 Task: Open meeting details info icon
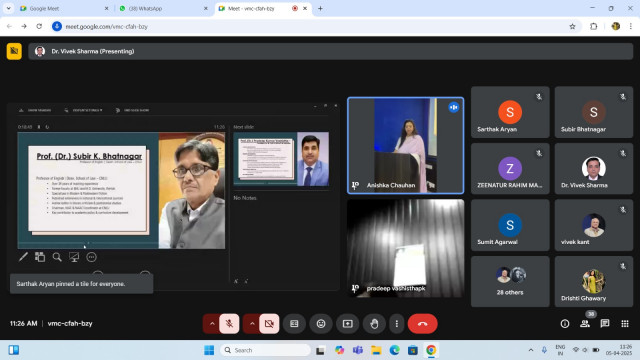[x=565, y=324]
